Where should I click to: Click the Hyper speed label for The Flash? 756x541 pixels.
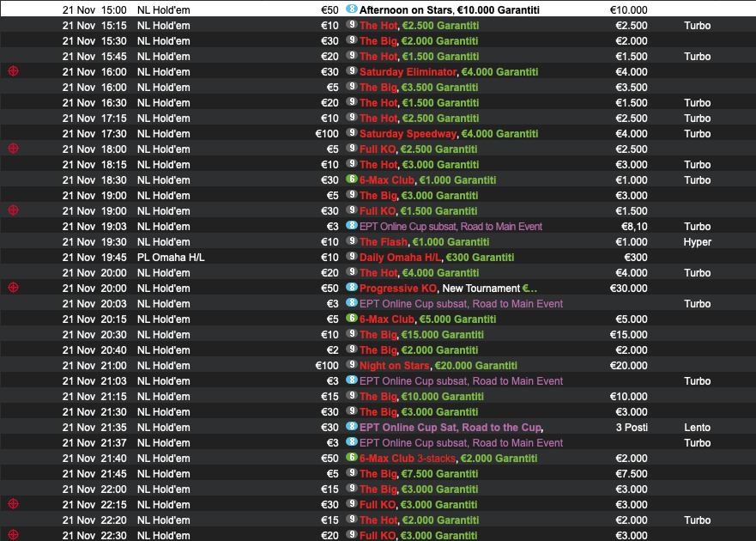[697, 242]
